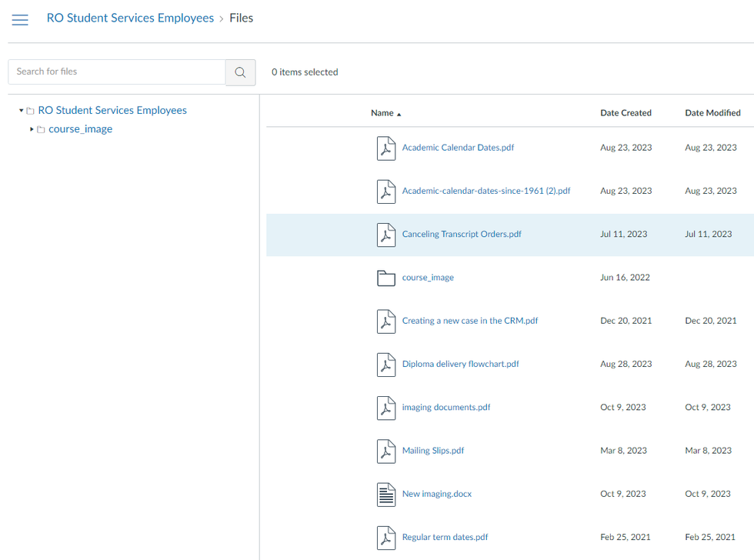Select course_image folder in sidebar tree
Viewport: 754px width, 560px height.
[80, 128]
